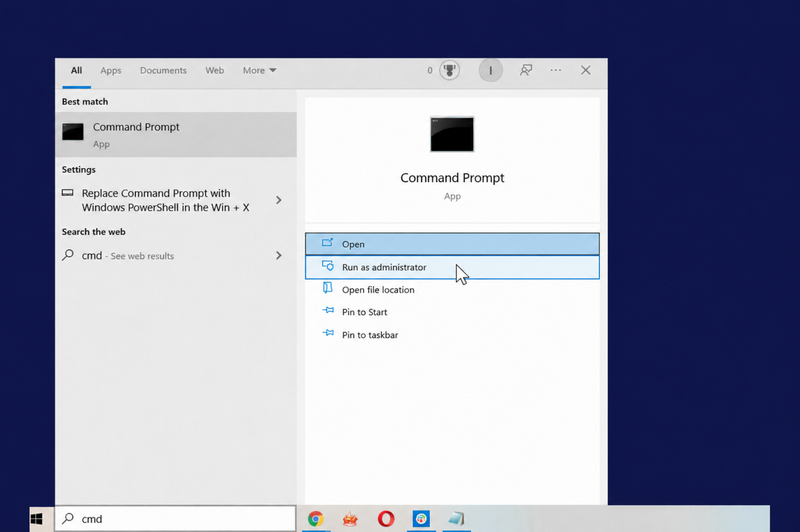Click the Search the web heading

point(93,232)
